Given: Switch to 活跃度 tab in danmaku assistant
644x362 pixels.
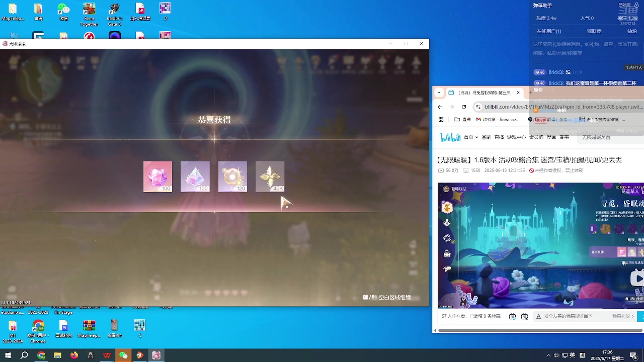Looking at the screenshot, I should point(594,31).
